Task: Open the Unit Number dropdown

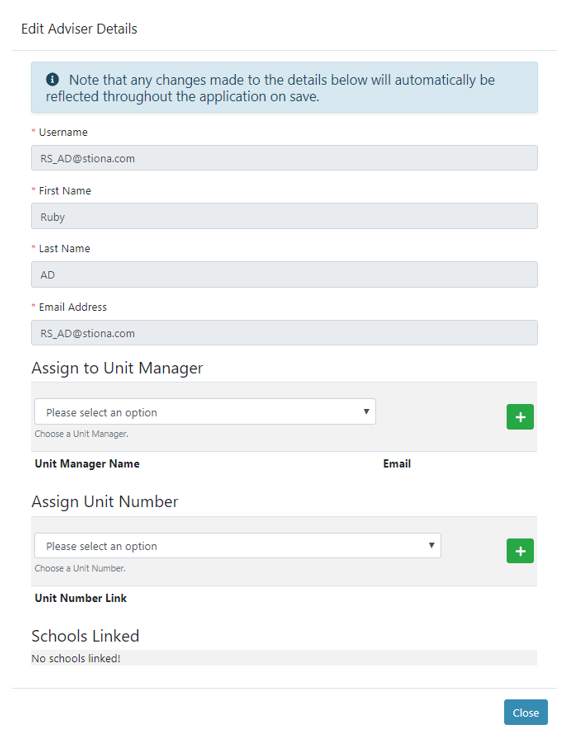Action: (x=238, y=546)
